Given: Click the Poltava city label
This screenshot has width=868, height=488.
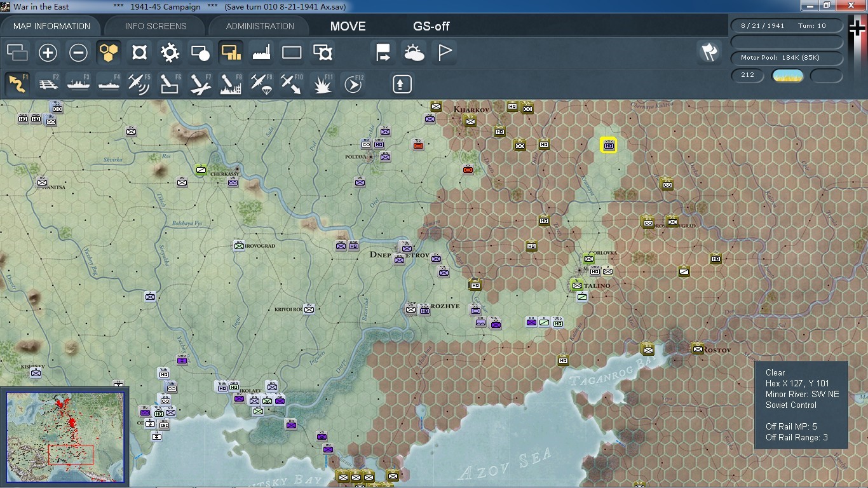Looking at the screenshot, I should click(356, 156).
